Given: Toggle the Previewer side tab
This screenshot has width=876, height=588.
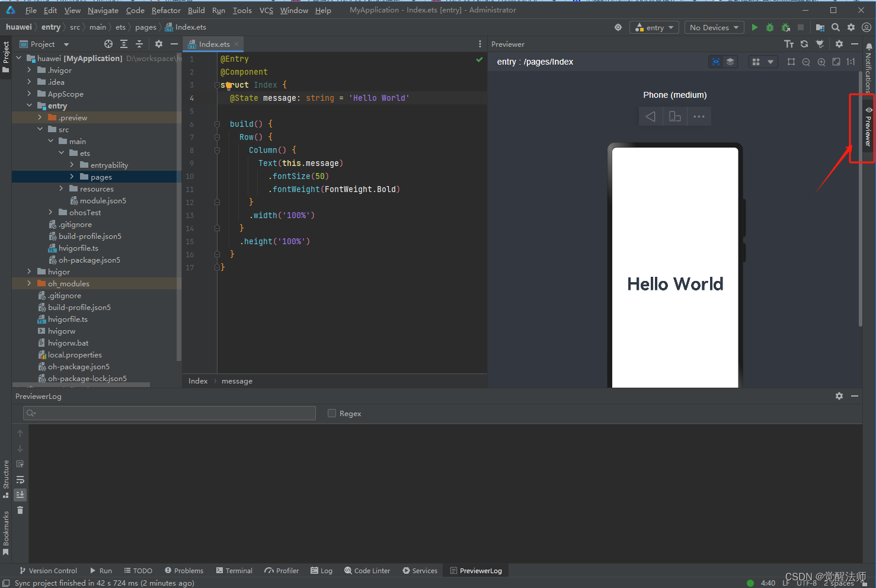Looking at the screenshot, I should point(868,127).
